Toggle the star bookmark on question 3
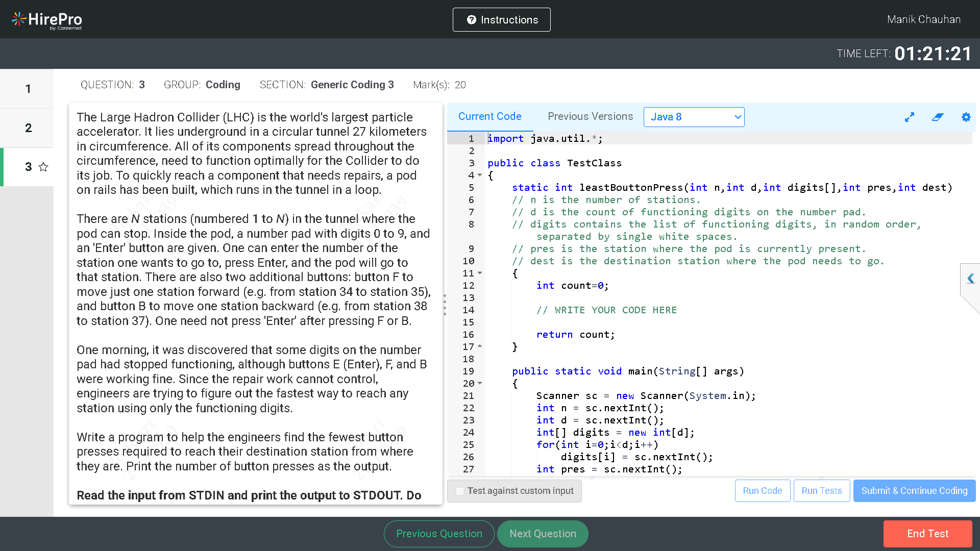The height and width of the screenshot is (551, 980). pos(43,167)
